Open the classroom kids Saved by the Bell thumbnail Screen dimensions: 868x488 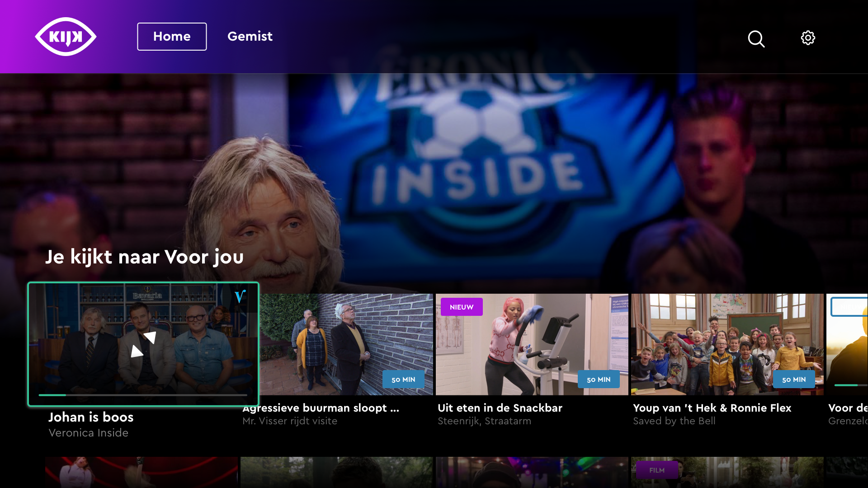click(727, 344)
